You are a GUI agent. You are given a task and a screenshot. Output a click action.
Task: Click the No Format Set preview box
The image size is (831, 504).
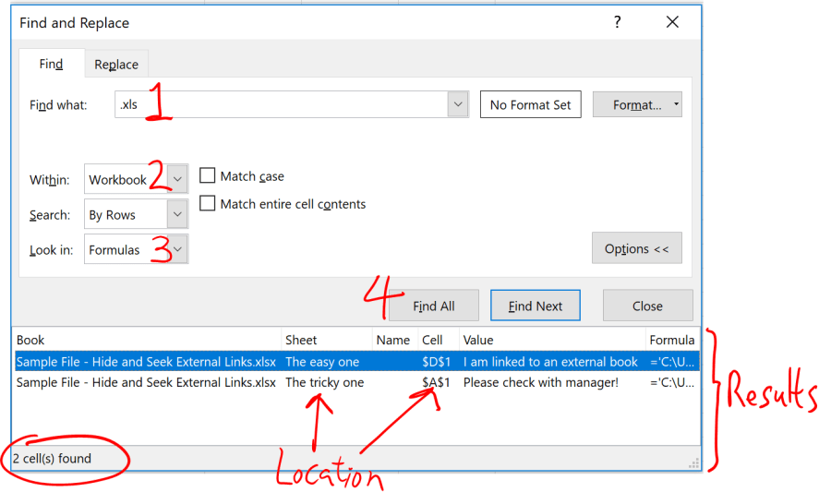pos(530,104)
